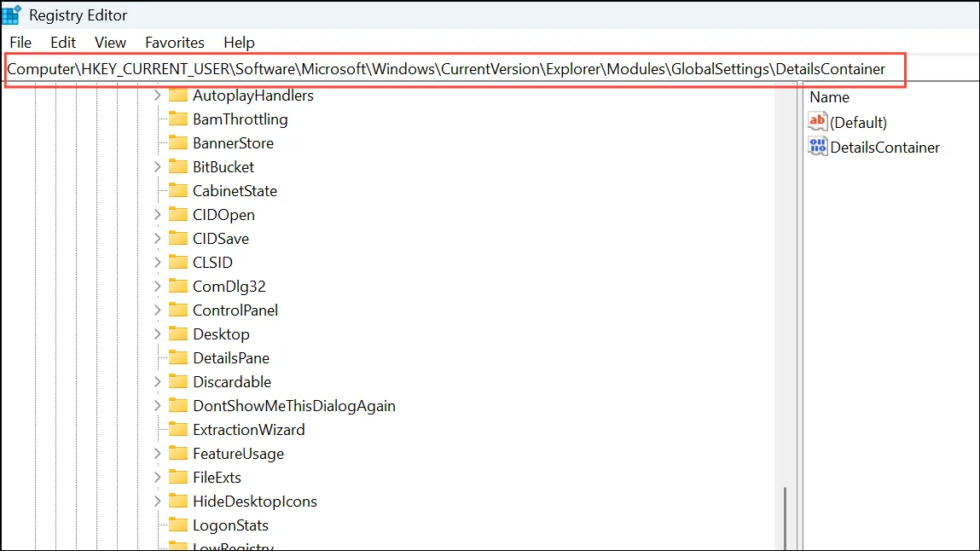The height and width of the screenshot is (551, 980).
Task: Expand the Desktop key
Action: coord(158,334)
